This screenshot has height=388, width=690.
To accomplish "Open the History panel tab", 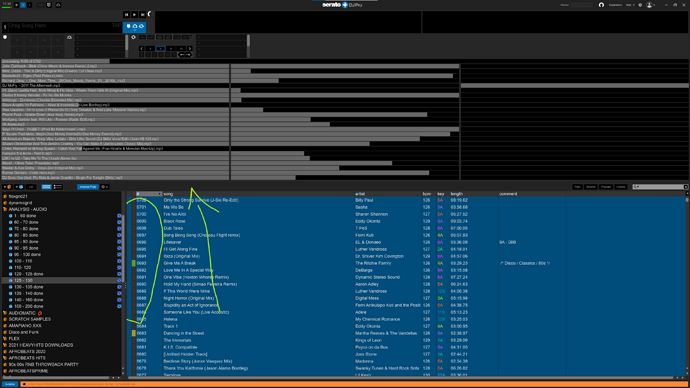I will [x=620, y=187].
